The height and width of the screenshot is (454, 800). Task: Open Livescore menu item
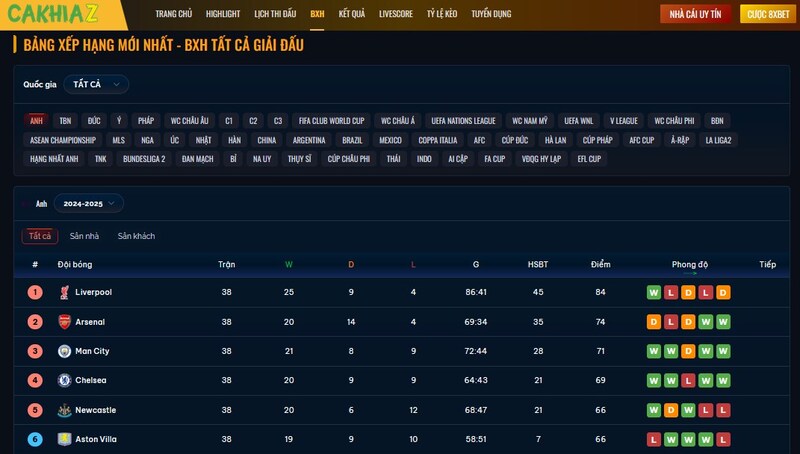[x=396, y=14]
